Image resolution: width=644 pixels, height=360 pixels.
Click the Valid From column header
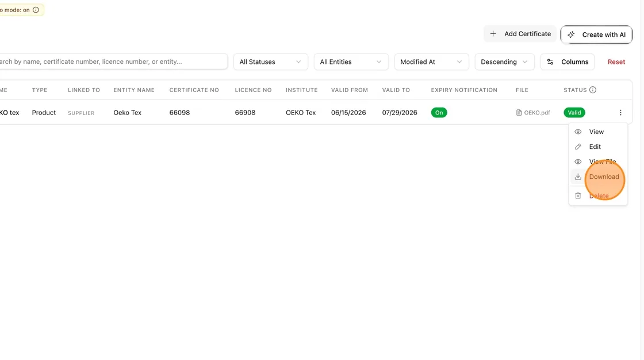point(350,90)
